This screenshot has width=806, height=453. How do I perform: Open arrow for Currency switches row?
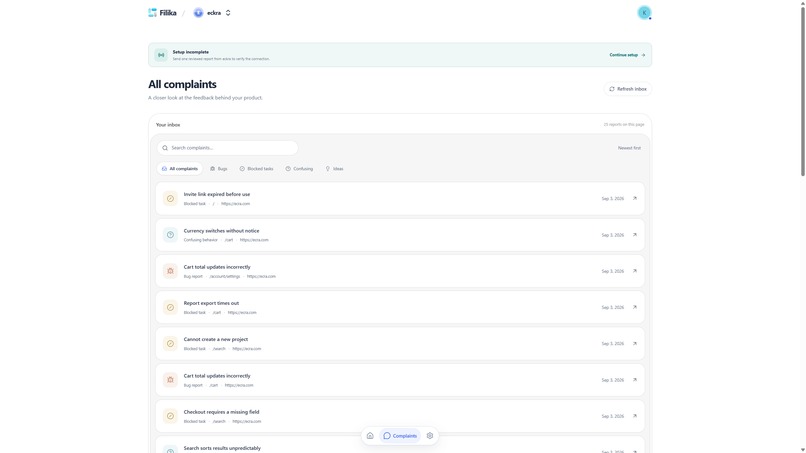[634, 235]
